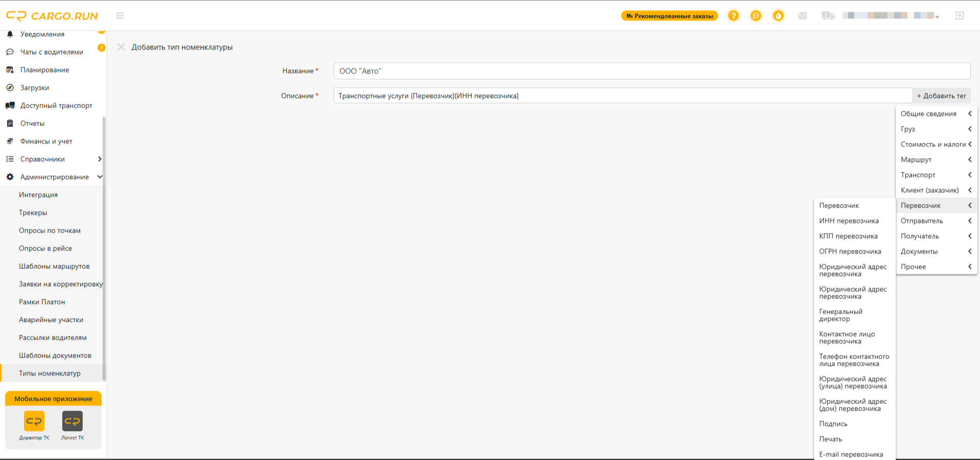Expand the Общие сведения tag category
The height and width of the screenshot is (460, 980).
click(x=936, y=114)
